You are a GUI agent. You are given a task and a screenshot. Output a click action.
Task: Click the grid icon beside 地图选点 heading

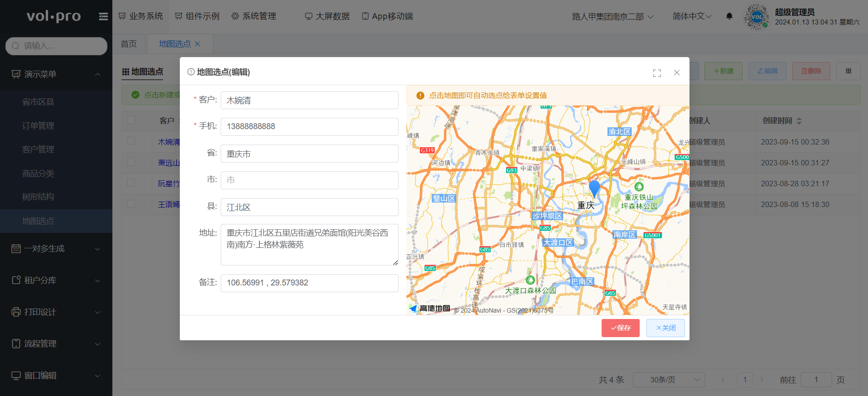(x=125, y=72)
